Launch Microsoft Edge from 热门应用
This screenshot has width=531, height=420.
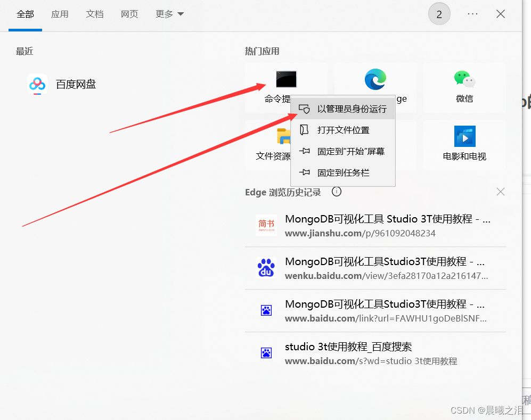click(375, 80)
